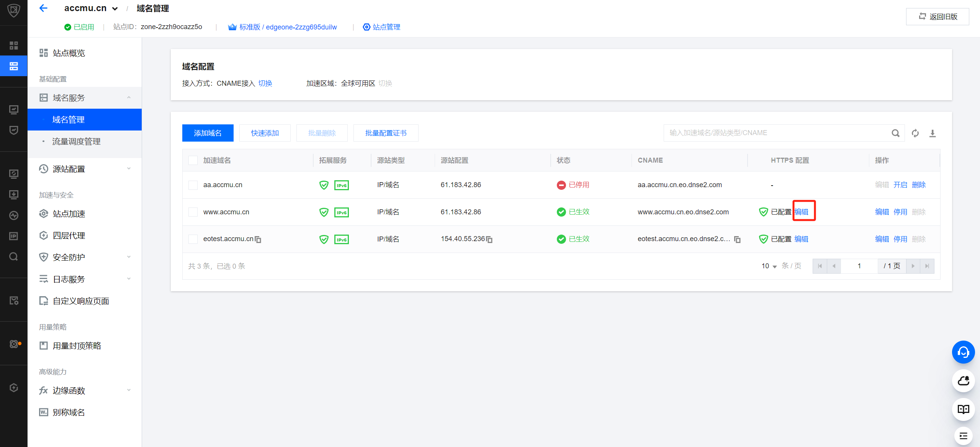The image size is (980, 447).
Task: Open the EdgeOne shield logo in the top-left corner
Action: [x=14, y=10]
